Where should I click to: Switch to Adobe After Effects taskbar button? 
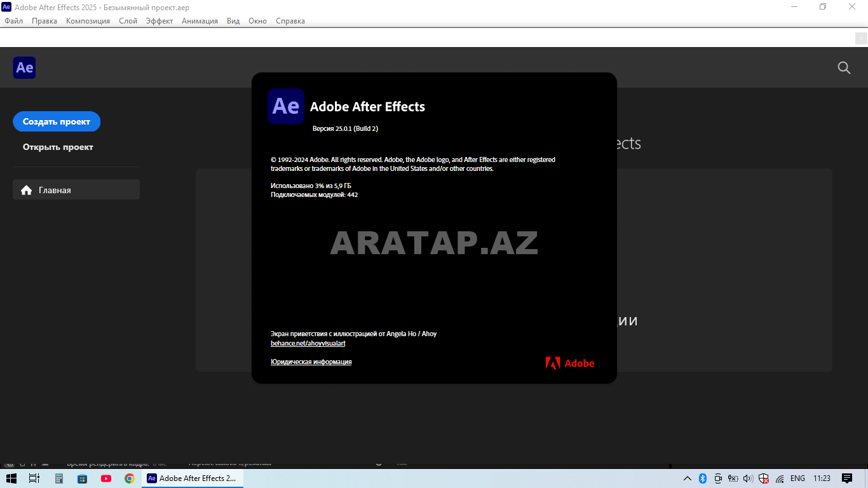(x=193, y=478)
